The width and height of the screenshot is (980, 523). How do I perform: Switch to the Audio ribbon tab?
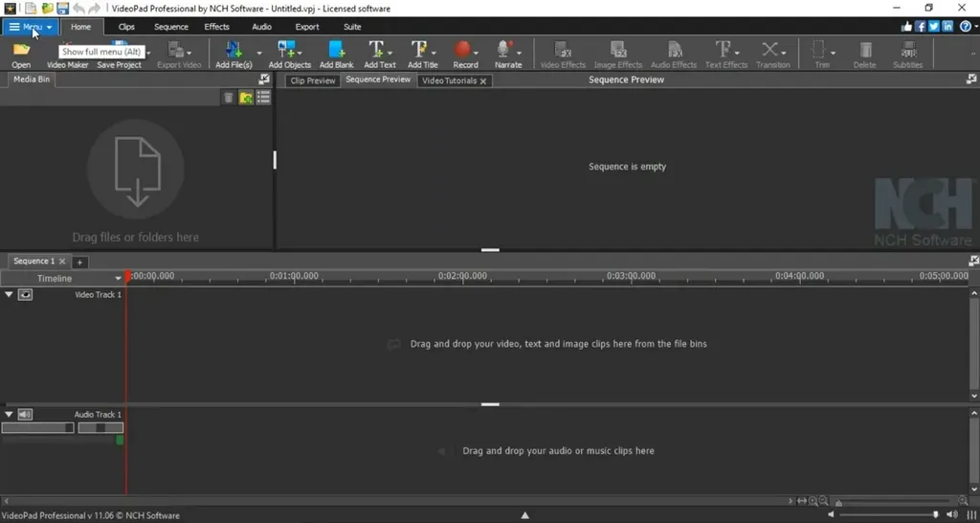click(x=262, y=27)
